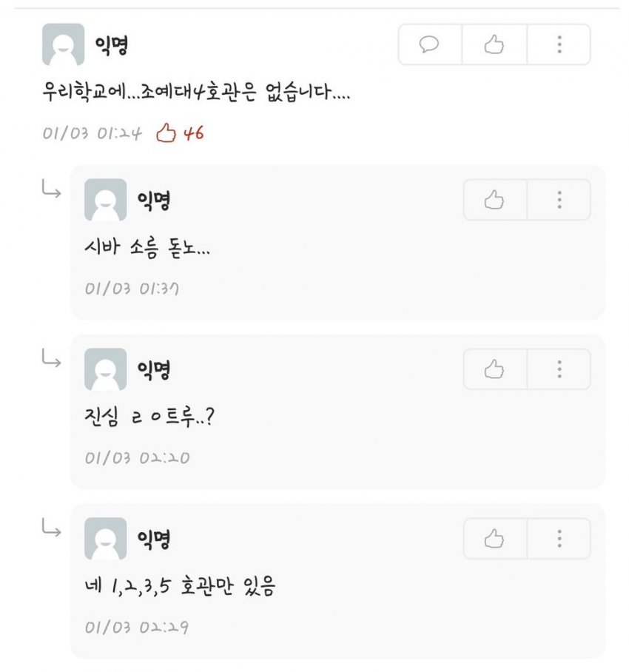The image size is (629, 672).
Task: Open the reply speech bubble on the top comment
Action: pyautogui.click(x=429, y=45)
